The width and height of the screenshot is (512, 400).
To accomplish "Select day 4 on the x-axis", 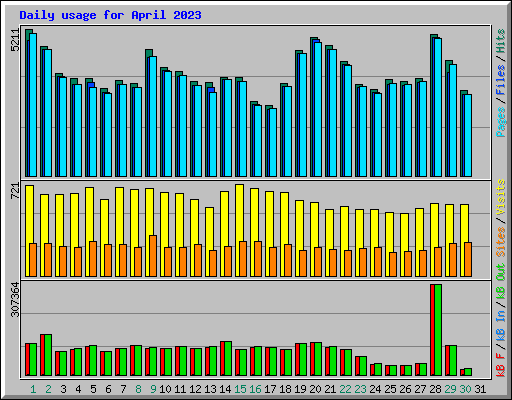I will pos(78,389).
